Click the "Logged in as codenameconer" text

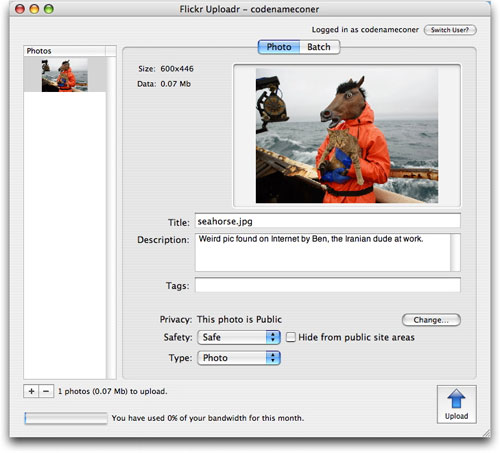coord(365,30)
